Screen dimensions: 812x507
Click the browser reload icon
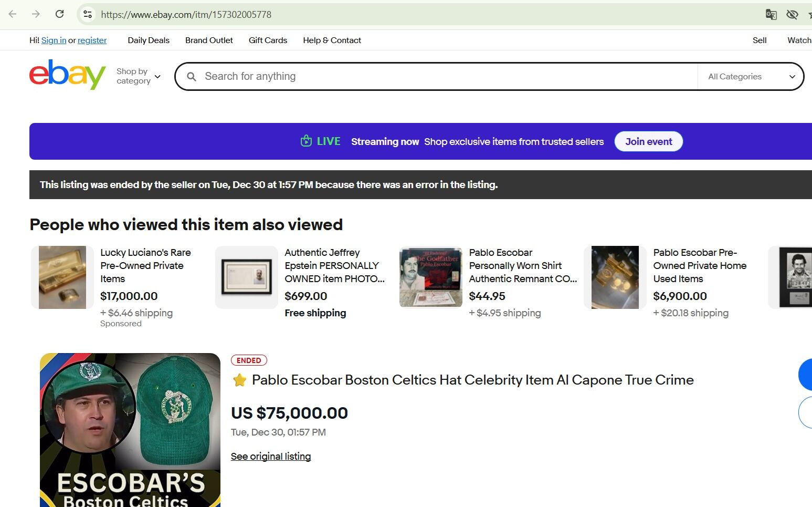(x=59, y=14)
